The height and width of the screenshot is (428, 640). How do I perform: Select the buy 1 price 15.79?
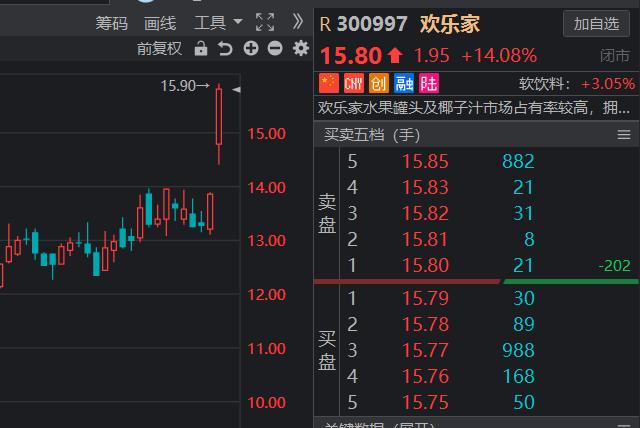[x=425, y=298]
